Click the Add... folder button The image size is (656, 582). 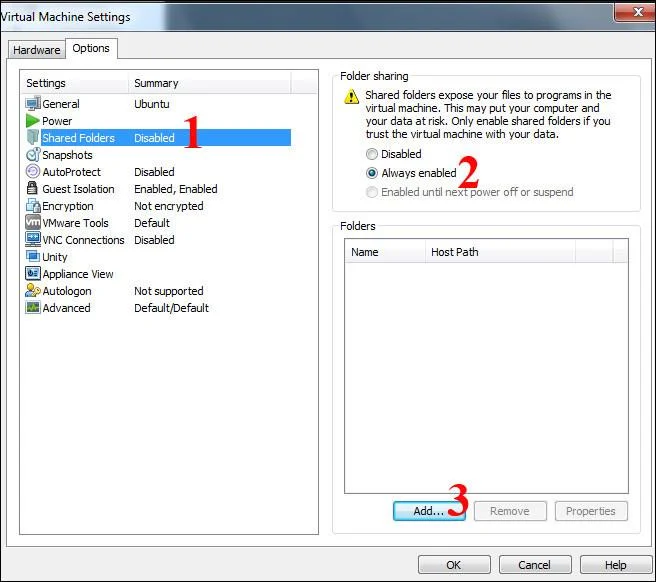tap(429, 511)
